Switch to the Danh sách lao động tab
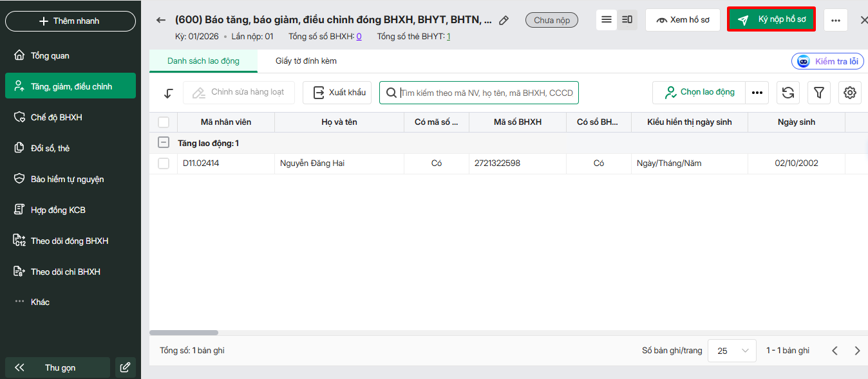Screen dimensions: 868x379 click(x=203, y=61)
